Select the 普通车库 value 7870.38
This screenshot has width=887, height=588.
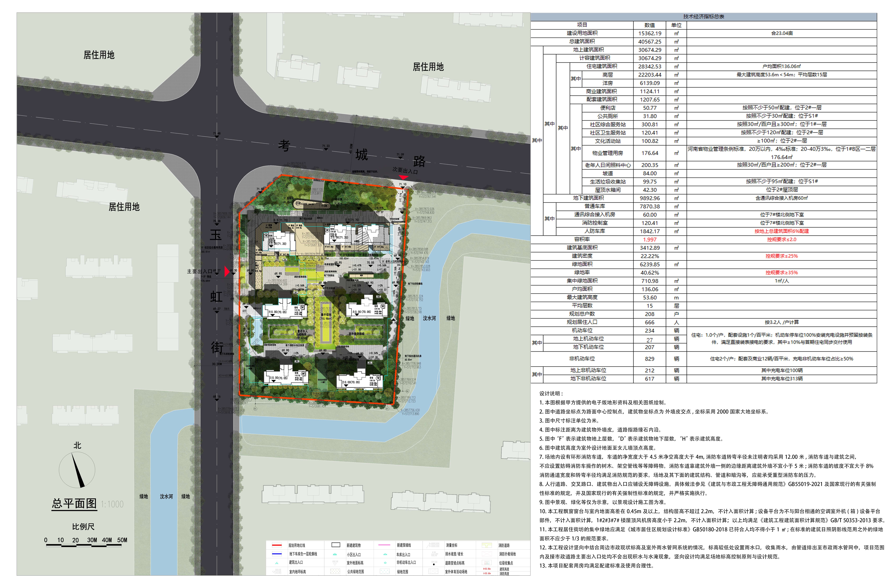(650, 207)
